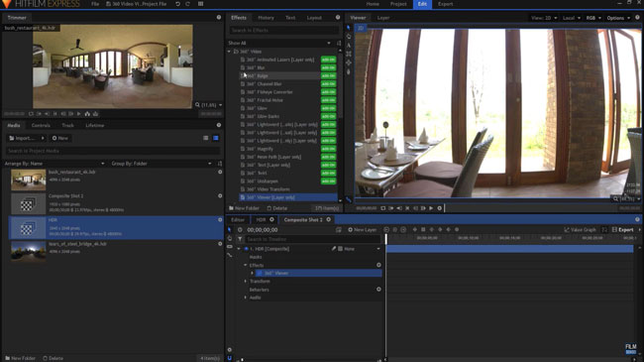Viewport: 644px width, 362px height.
Task: Select the Text tool in Viewer toolbar
Action: pos(349,46)
